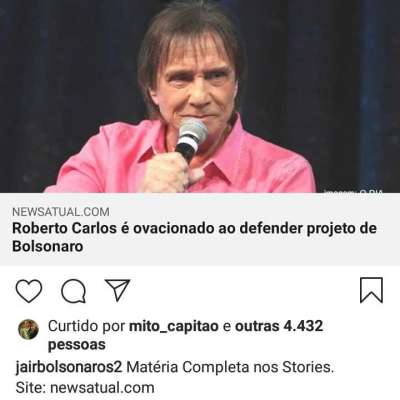Tap the face of the man in photo
Viewport: 400px width, 400px height.
pos(199,82)
